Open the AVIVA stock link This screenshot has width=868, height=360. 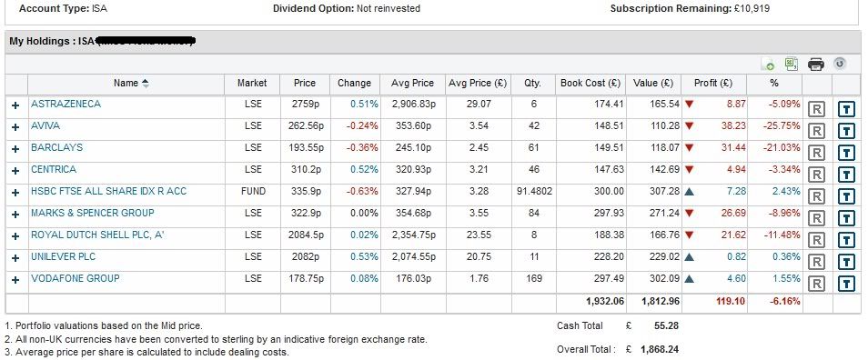coord(45,126)
